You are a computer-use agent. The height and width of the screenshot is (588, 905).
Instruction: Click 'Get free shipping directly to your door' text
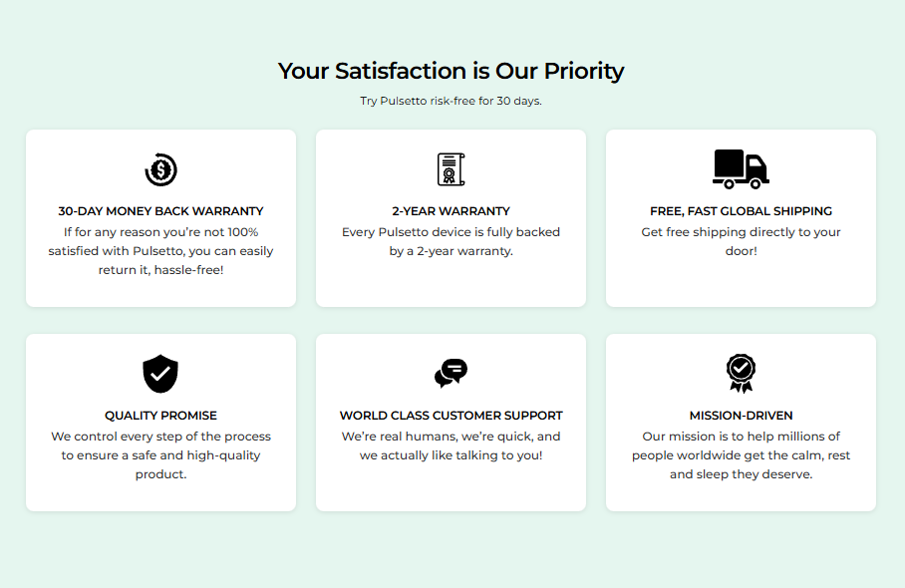coord(741,241)
